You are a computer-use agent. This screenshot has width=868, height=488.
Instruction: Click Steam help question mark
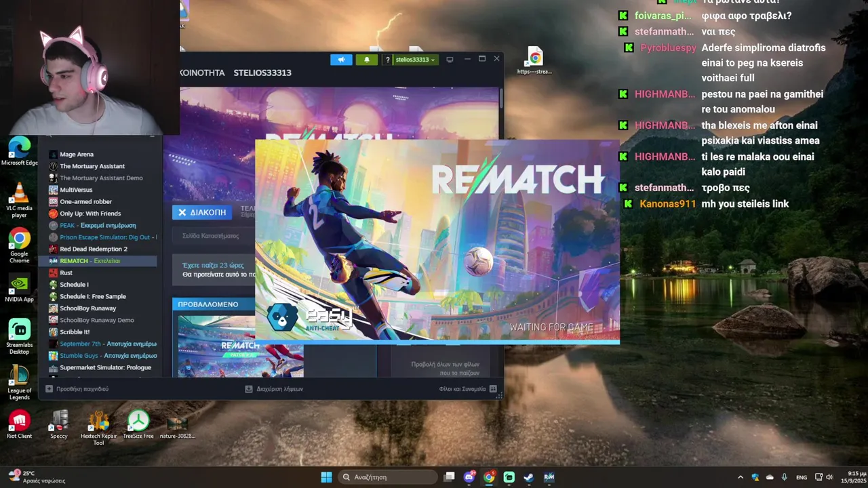coord(387,60)
